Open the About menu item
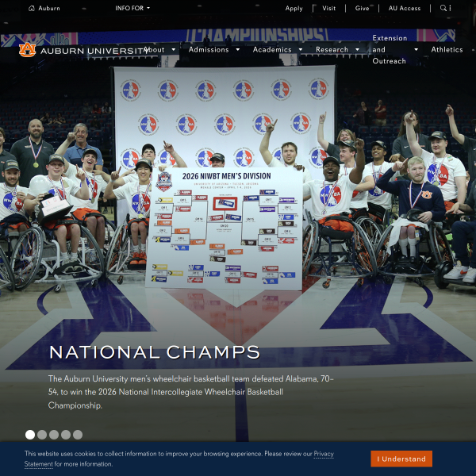The height and width of the screenshot is (476, 476). coord(155,49)
